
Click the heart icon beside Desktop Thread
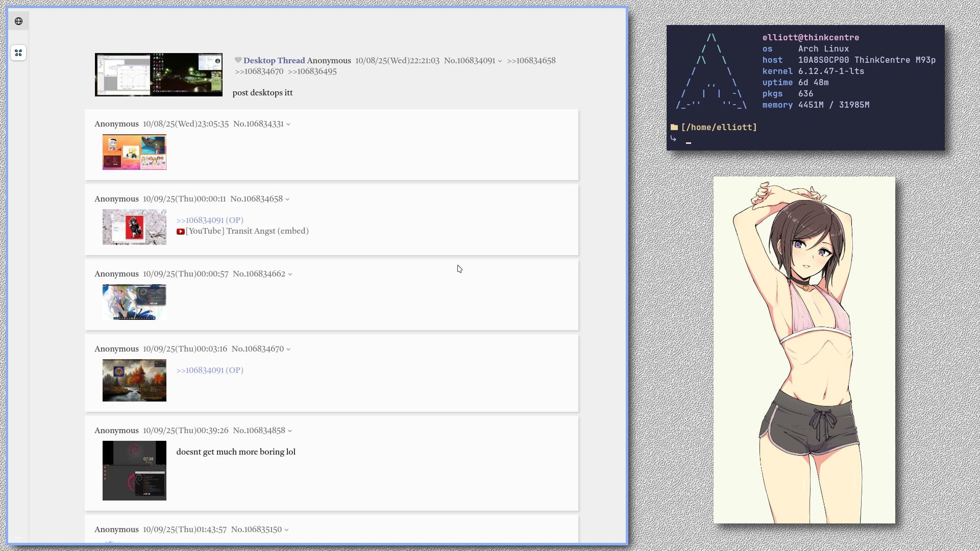tap(238, 60)
